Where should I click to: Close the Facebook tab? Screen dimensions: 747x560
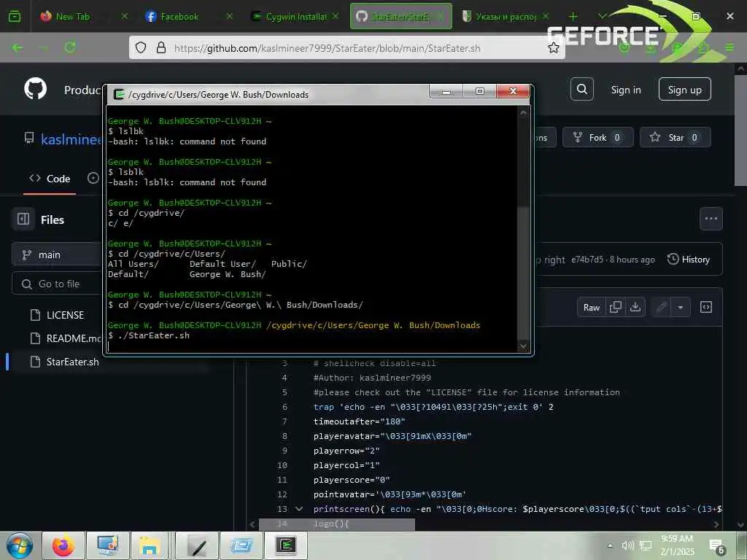229,16
